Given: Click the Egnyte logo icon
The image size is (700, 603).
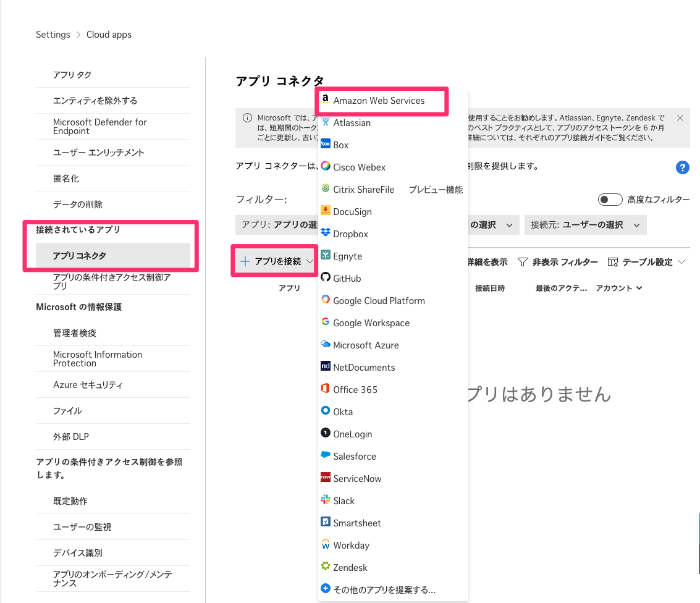Looking at the screenshot, I should pyautogui.click(x=326, y=255).
